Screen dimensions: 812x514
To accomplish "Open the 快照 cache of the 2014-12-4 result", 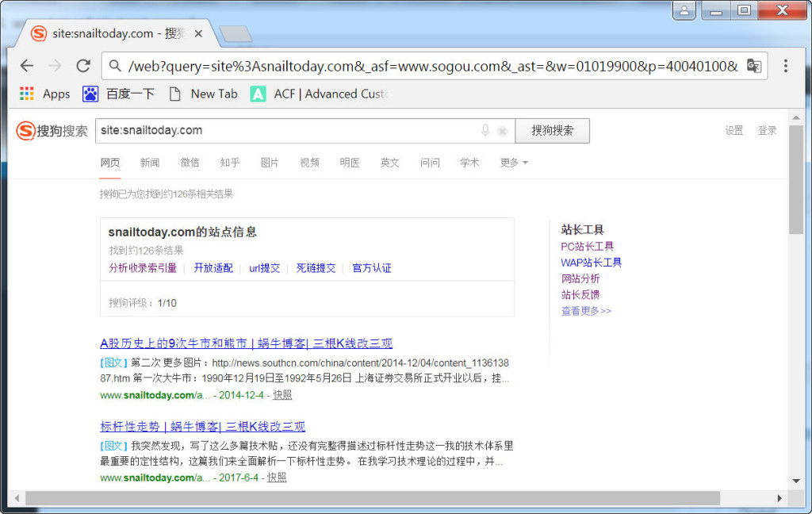I will click(282, 395).
